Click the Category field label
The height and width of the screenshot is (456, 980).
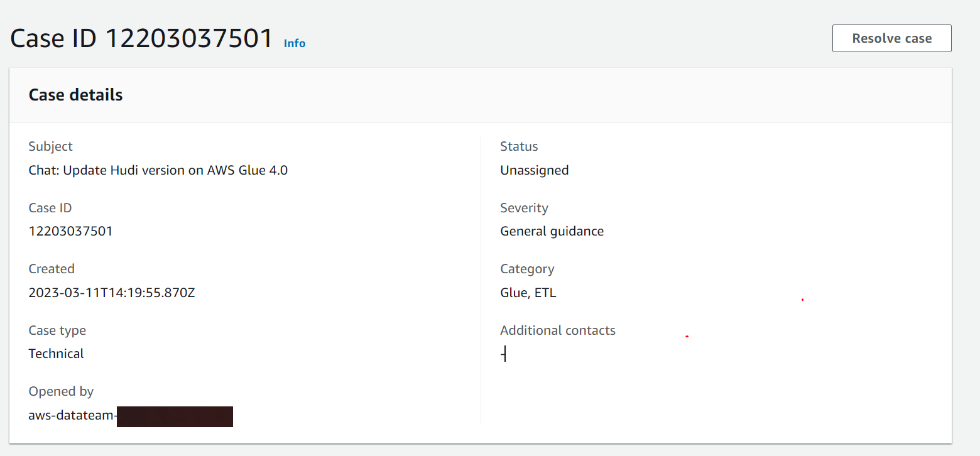[528, 269]
